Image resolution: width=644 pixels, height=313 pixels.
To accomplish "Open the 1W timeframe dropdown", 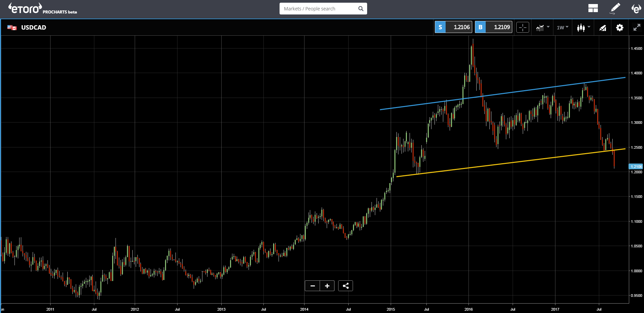I will click(562, 28).
